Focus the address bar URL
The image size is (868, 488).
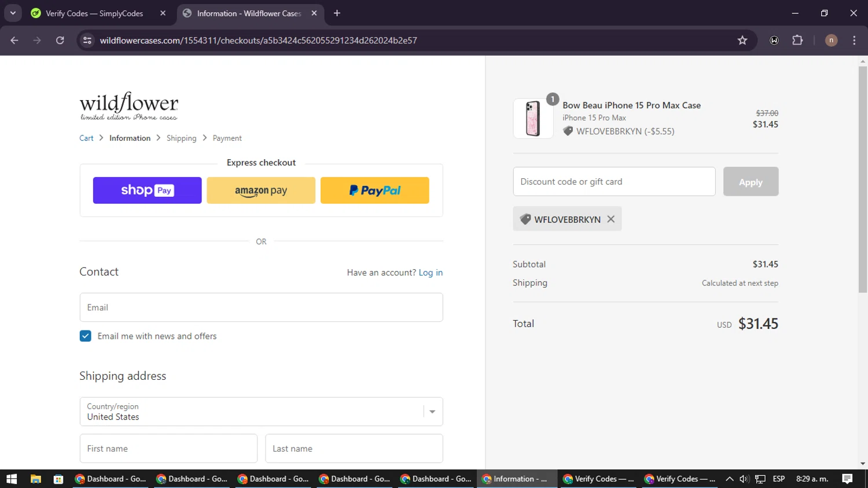[258, 41]
